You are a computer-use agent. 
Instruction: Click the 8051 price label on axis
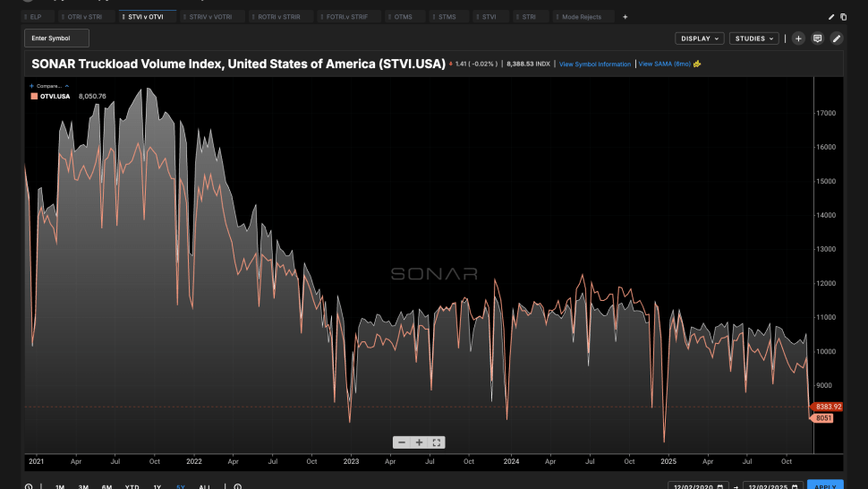(822, 418)
